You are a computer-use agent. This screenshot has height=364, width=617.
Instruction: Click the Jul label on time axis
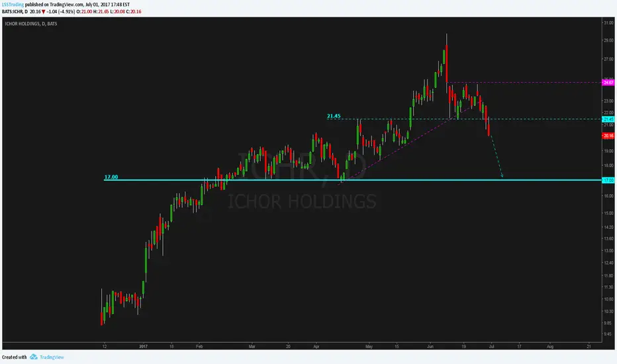point(491,347)
